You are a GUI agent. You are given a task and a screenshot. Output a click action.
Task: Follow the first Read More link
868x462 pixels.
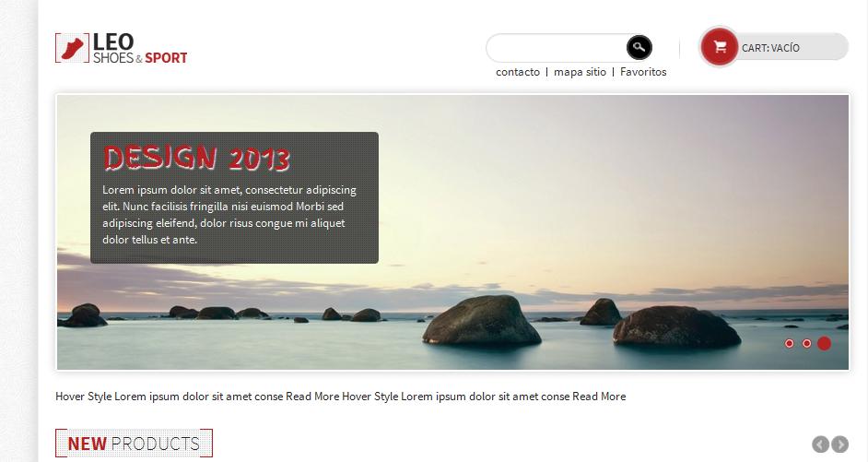click(x=312, y=397)
